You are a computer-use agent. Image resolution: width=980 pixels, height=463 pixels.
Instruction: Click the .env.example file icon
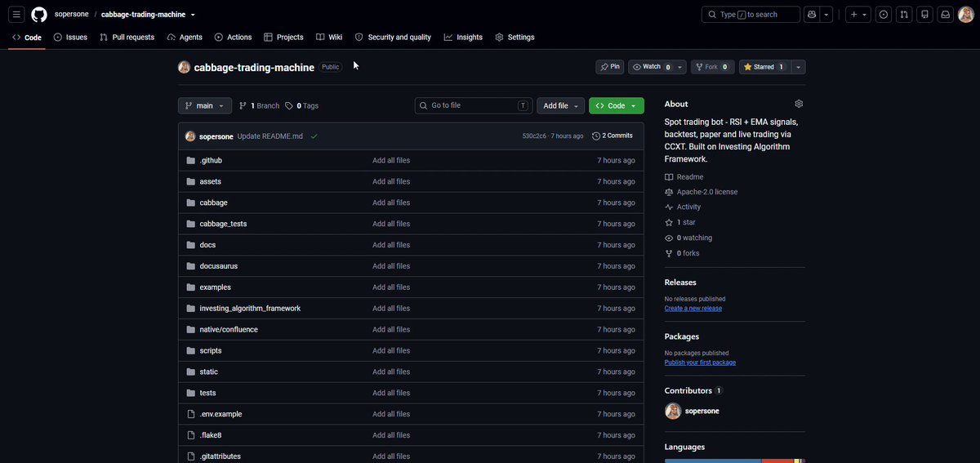[x=191, y=414]
